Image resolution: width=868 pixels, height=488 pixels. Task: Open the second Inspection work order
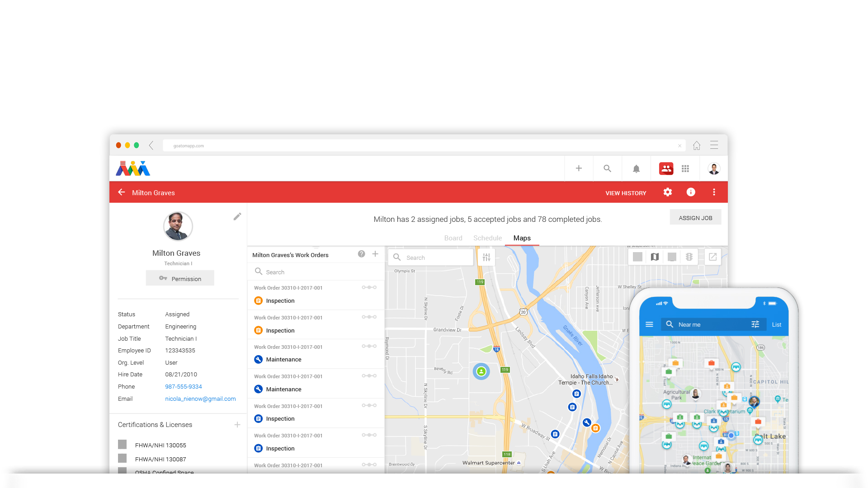(x=316, y=325)
